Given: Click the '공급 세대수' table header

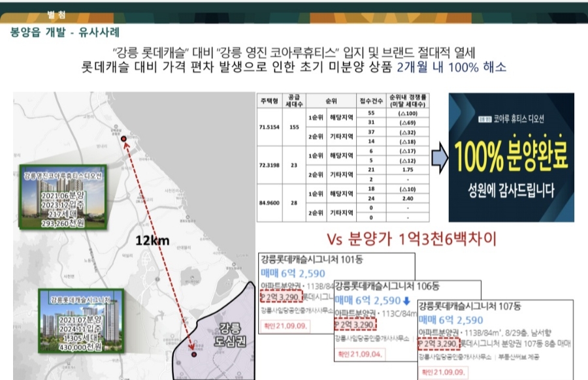Looking at the screenshot, I should (294, 101).
